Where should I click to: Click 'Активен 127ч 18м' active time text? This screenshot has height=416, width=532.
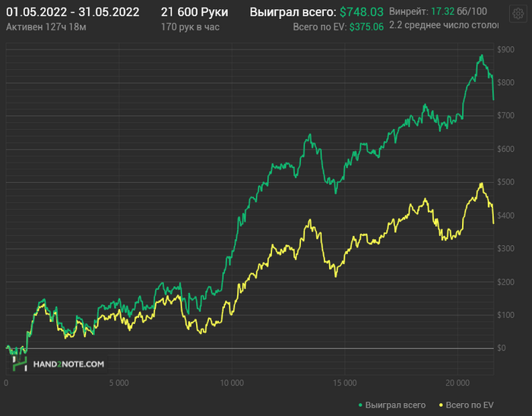pos(46,27)
